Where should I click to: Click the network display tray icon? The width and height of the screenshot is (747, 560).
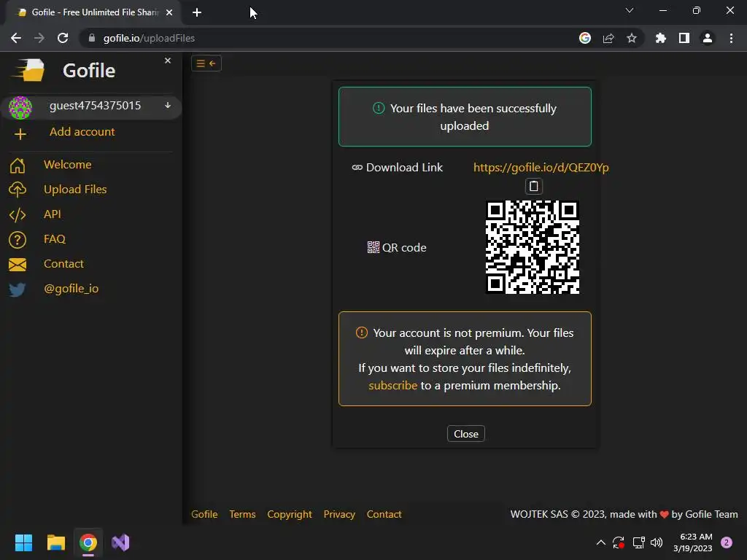(x=638, y=542)
